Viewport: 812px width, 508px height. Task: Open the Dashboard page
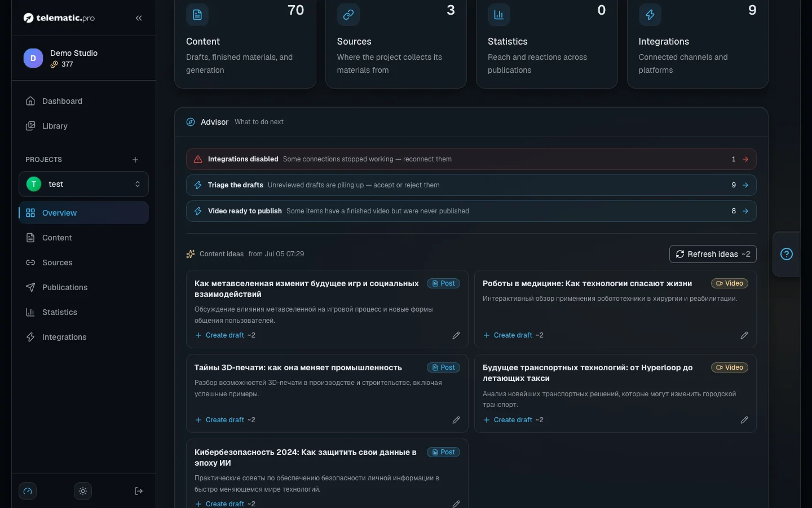point(83,101)
